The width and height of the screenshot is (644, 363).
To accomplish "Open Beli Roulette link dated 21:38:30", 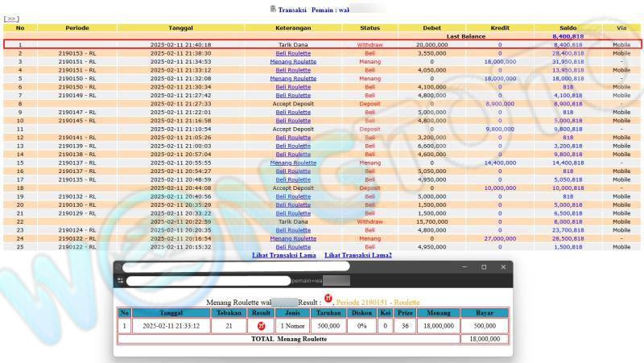I will point(293,53).
